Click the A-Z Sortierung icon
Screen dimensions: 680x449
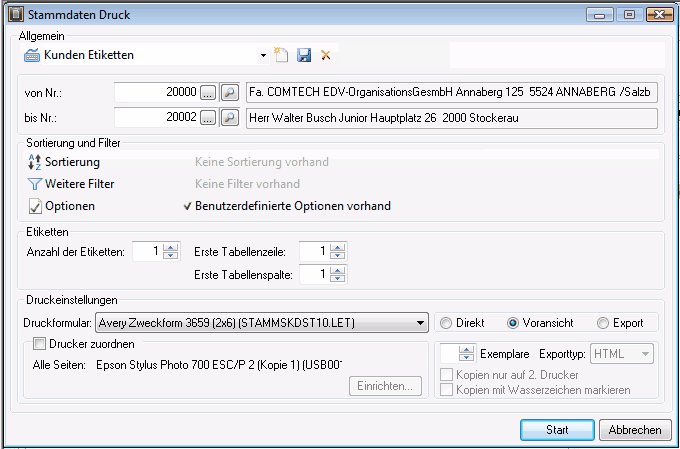pos(34,162)
